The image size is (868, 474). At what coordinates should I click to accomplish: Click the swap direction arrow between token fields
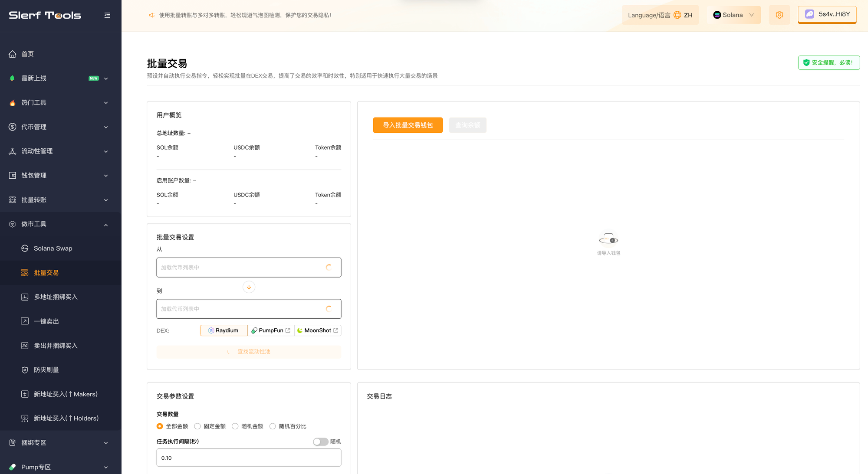[249, 287]
